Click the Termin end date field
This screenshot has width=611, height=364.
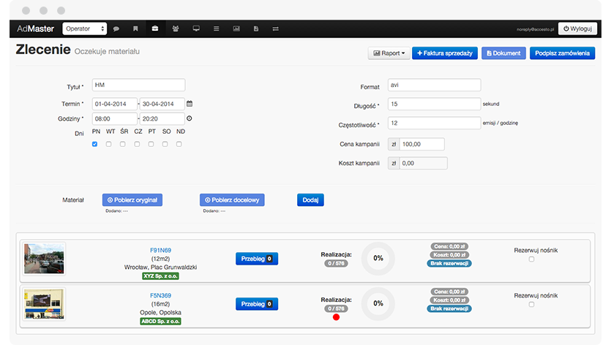162,104
